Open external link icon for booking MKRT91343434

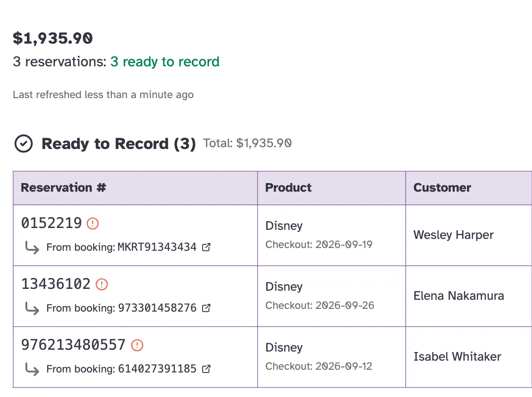[206, 248]
